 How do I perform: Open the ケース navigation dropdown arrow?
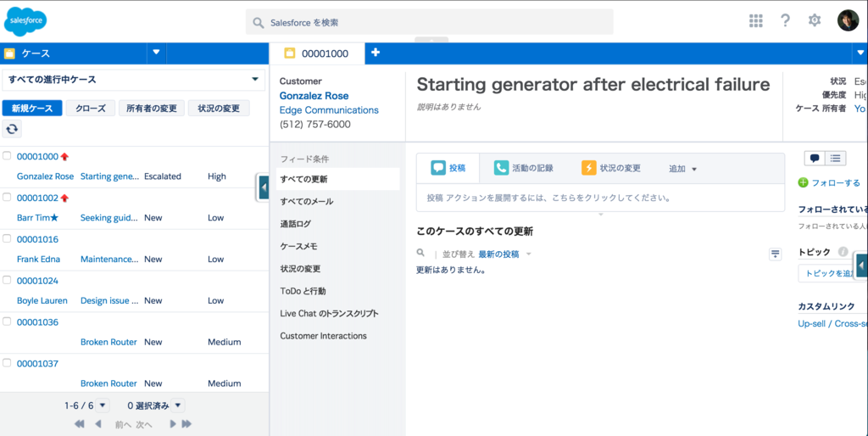point(156,52)
